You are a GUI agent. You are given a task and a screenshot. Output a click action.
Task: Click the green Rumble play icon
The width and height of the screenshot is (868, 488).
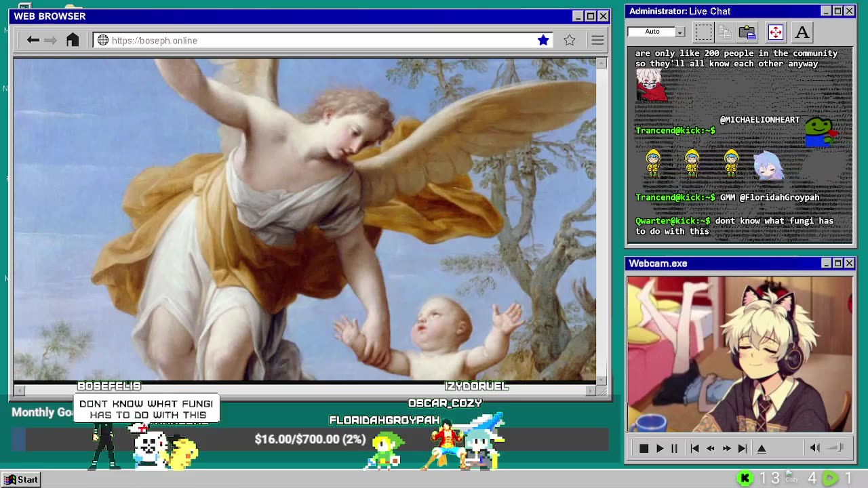(830, 479)
